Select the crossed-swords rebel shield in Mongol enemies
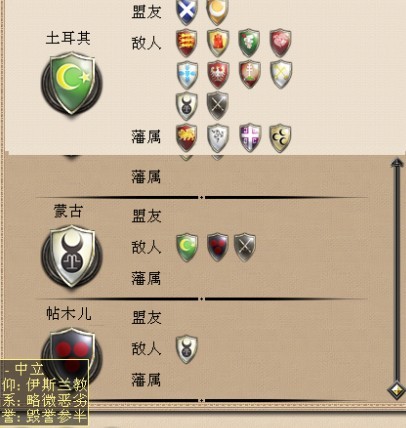This screenshot has height=428, width=406. point(245,247)
